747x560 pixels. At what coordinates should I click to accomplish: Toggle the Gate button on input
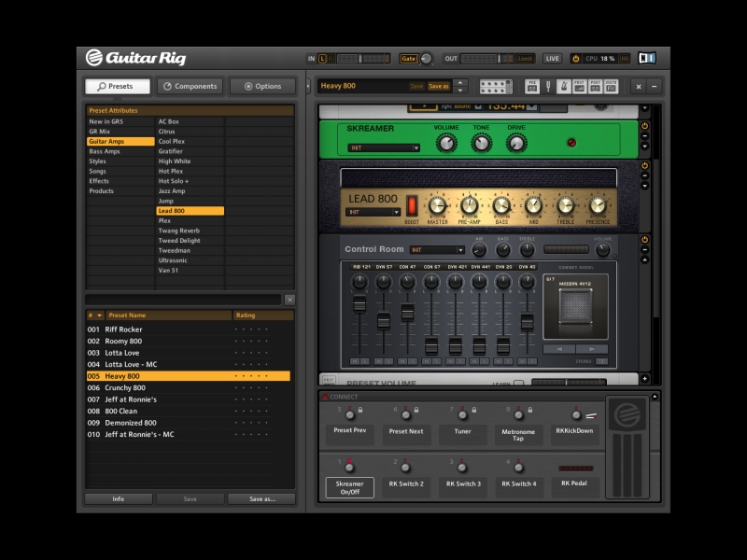click(x=408, y=58)
